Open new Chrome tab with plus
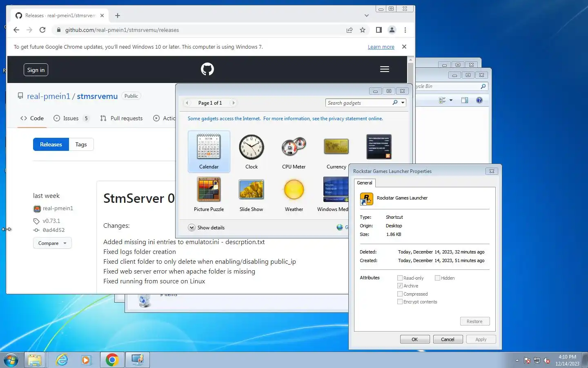This screenshot has height=368, width=588. click(118, 16)
